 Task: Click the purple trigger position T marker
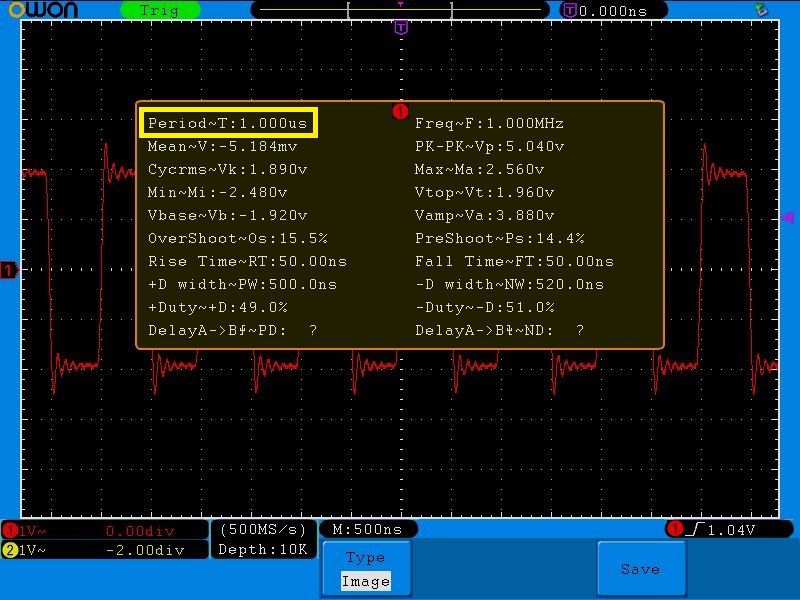[x=402, y=28]
